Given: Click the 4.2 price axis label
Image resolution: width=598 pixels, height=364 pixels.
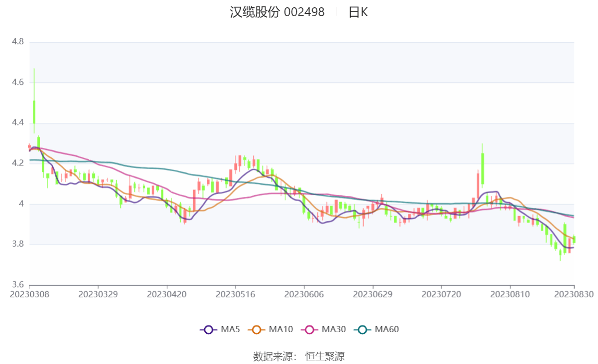Looking at the screenshot, I should point(18,163).
